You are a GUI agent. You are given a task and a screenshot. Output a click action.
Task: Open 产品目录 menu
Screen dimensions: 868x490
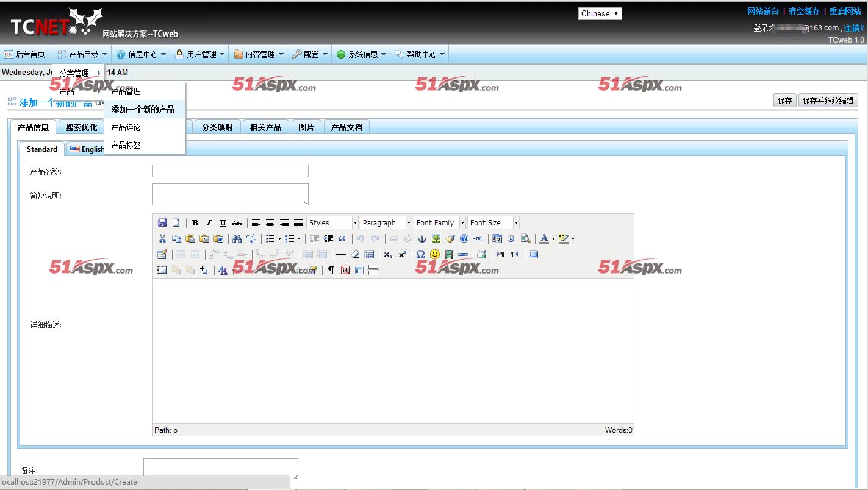pos(83,54)
